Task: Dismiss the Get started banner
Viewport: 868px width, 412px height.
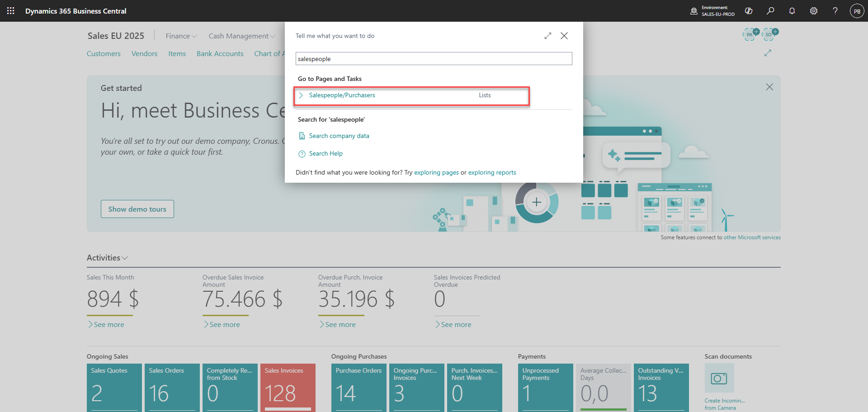Action: tap(769, 87)
